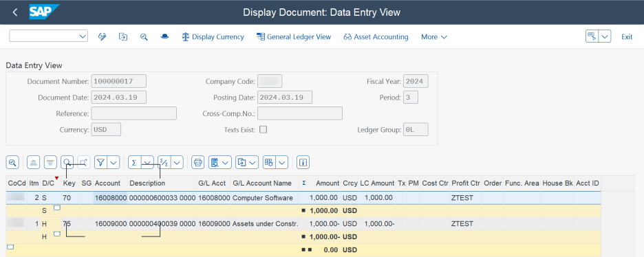
Task: Click the Assets under Constr. cell
Action: (x=265, y=224)
